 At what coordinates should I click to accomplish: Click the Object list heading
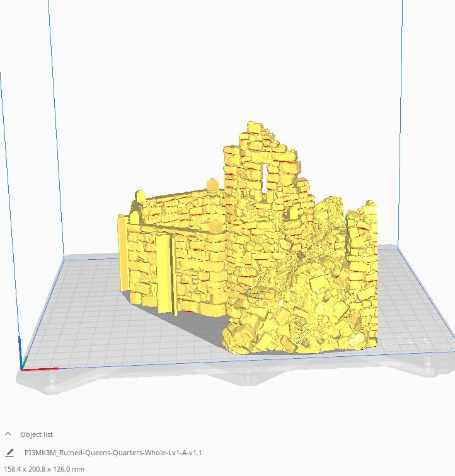click(x=37, y=434)
